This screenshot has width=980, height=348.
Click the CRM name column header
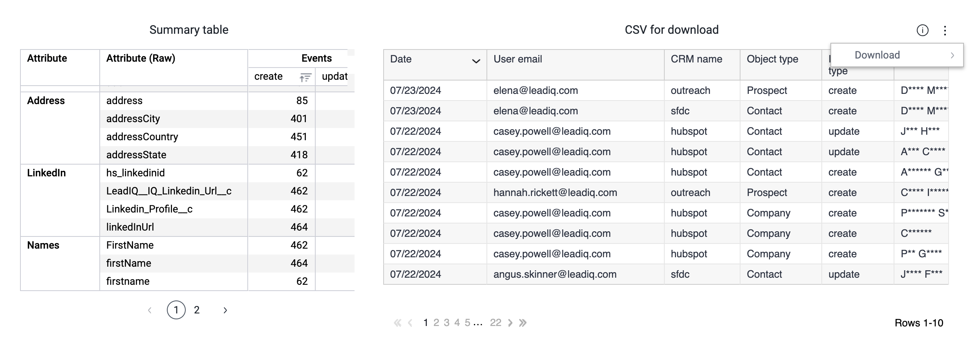696,59
